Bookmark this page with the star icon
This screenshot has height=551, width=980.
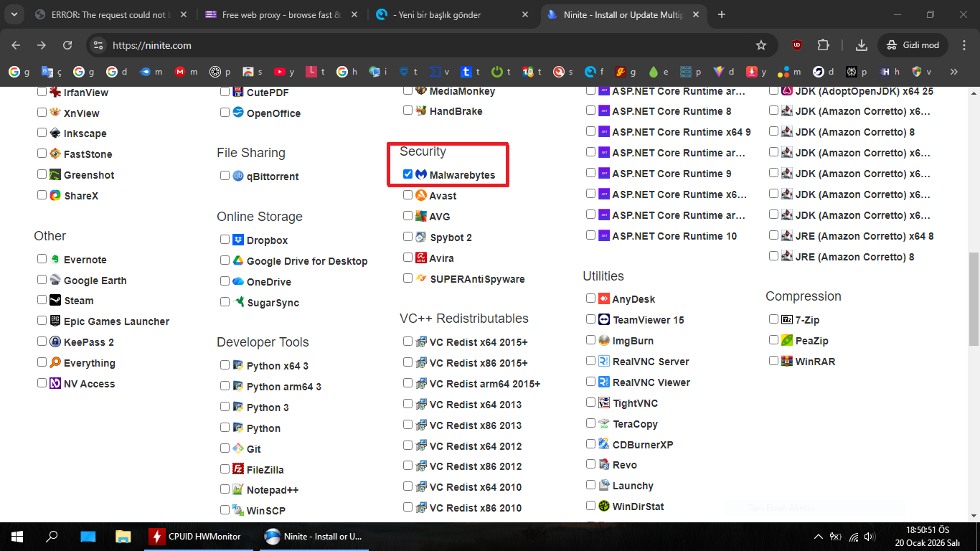click(761, 45)
